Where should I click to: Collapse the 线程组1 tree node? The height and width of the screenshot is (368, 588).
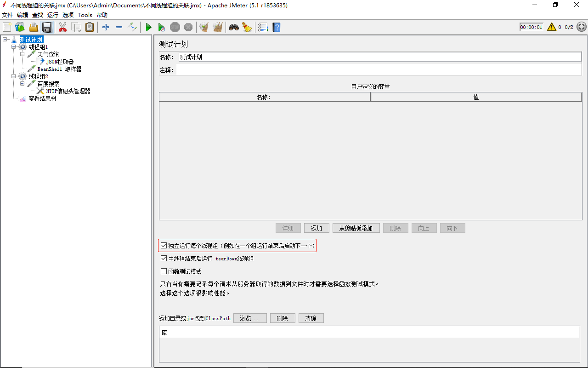click(13, 47)
